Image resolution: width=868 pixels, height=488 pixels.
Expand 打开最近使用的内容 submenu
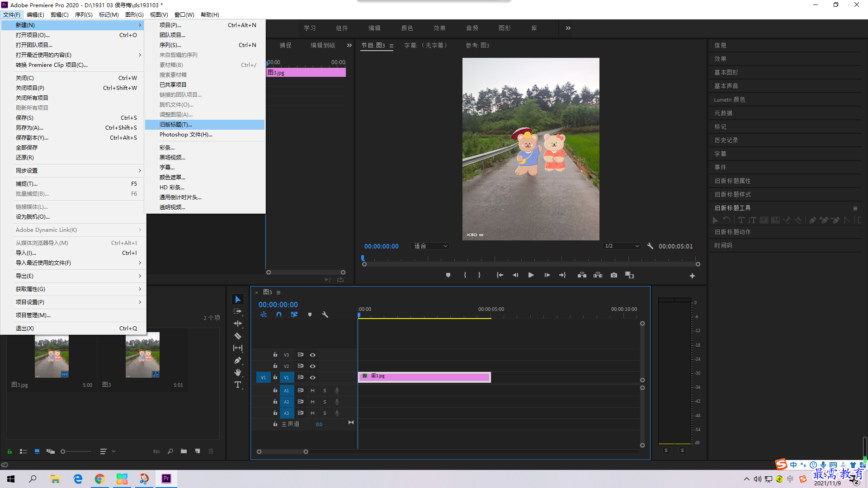click(x=72, y=55)
